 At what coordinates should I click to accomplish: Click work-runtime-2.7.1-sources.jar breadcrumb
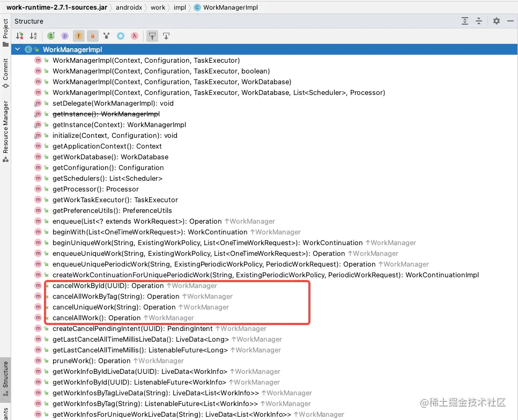(57, 8)
